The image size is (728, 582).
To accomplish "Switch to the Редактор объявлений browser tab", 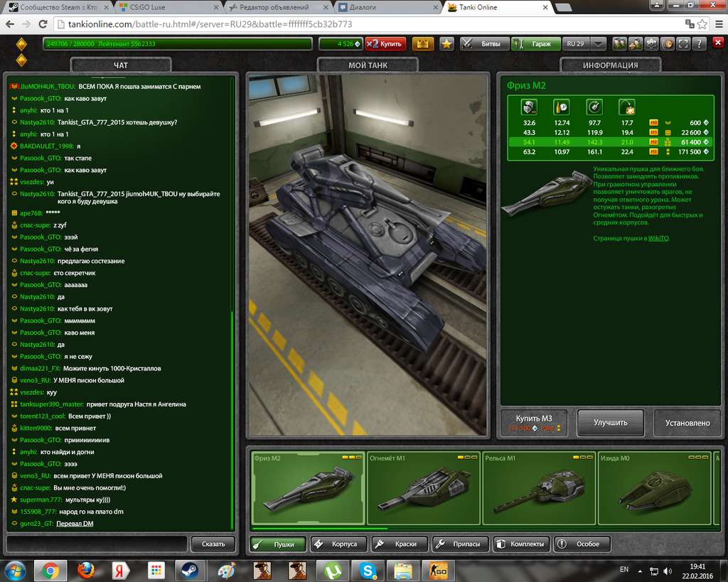I will (278, 7).
